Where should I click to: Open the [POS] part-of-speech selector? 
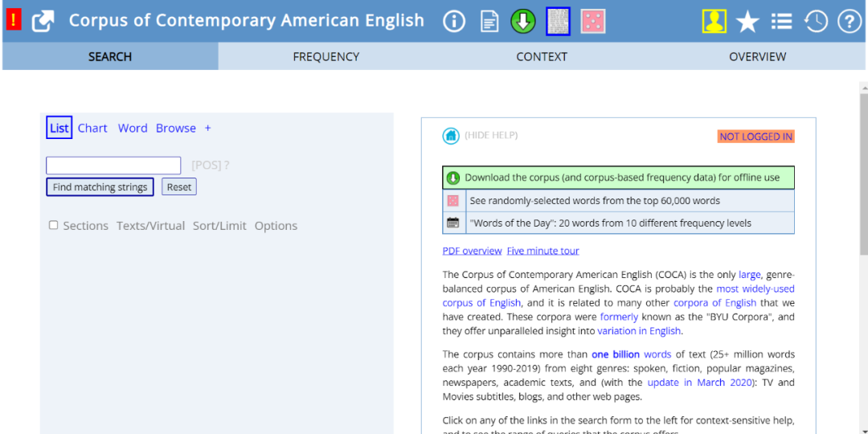(x=207, y=165)
